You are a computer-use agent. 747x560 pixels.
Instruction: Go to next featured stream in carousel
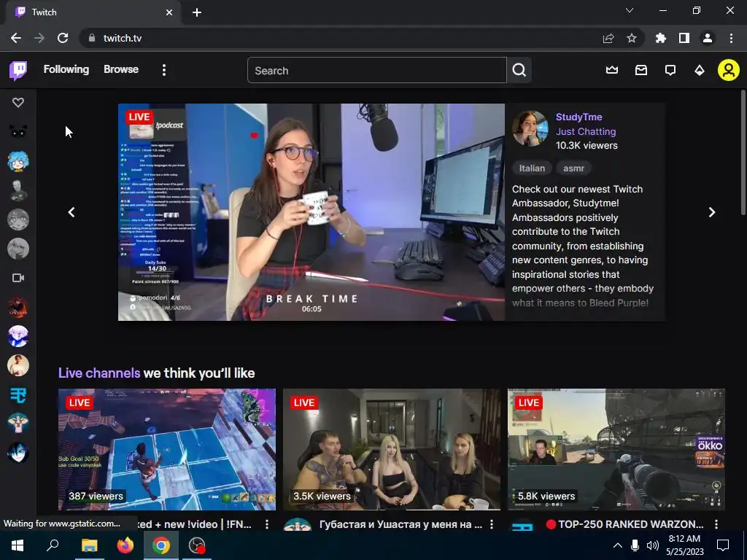pyautogui.click(x=712, y=212)
